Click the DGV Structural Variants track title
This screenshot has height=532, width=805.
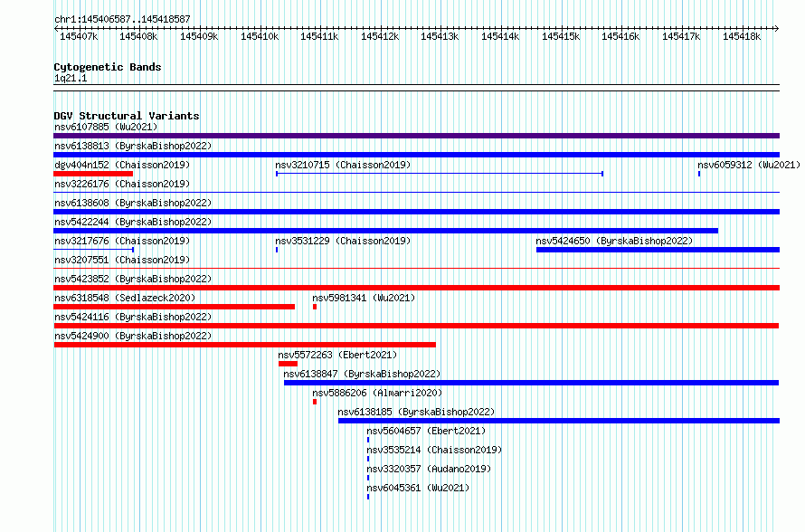pos(127,116)
